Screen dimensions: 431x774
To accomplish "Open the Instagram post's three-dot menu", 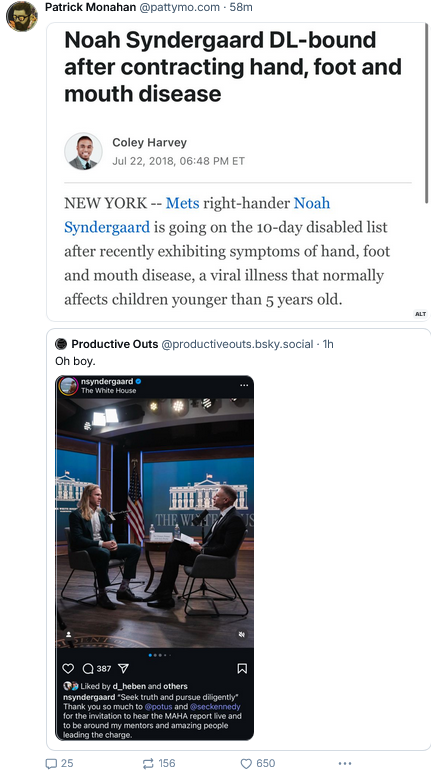I will 244,385.
